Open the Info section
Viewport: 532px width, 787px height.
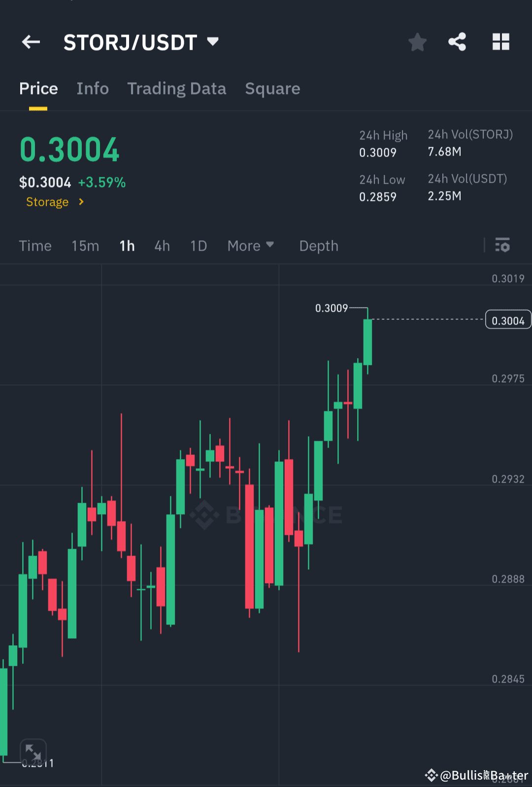93,89
